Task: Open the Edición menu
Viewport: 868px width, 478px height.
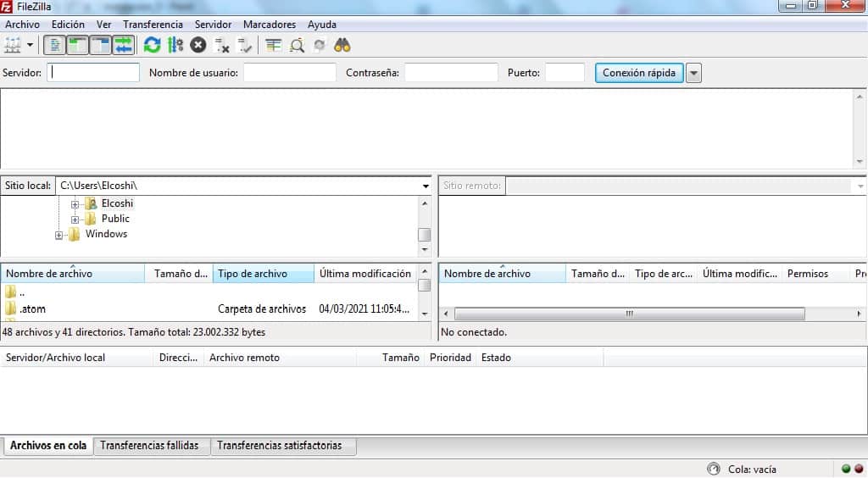Action: tap(68, 25)
